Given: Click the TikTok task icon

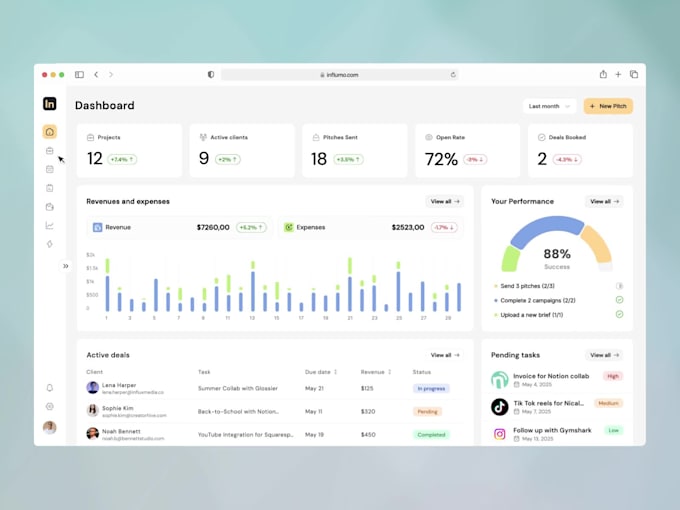Looking at the screenshot, I should pyautogui.click(x=500, y=407).
